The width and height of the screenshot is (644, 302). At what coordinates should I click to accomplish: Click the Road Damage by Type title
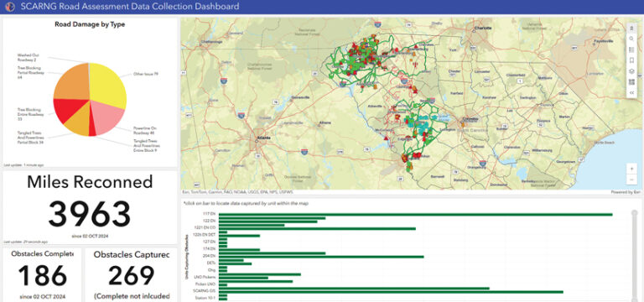click(90, 24)
